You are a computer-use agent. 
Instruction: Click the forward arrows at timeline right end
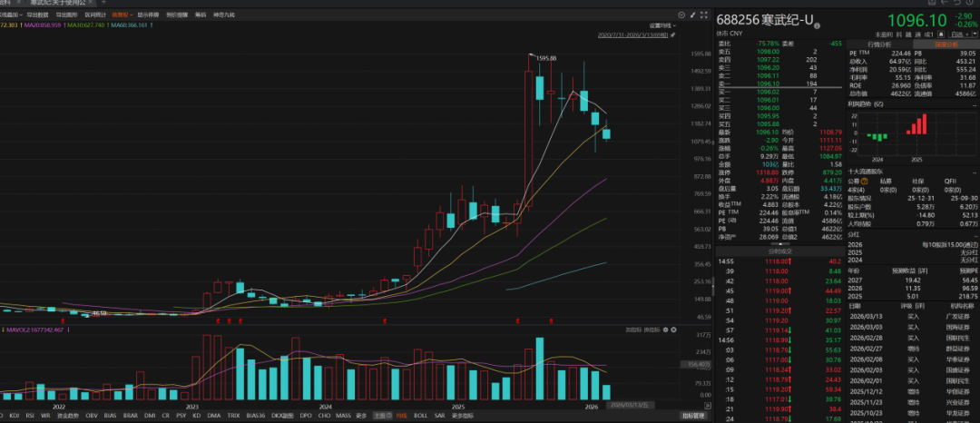point(708,406)
